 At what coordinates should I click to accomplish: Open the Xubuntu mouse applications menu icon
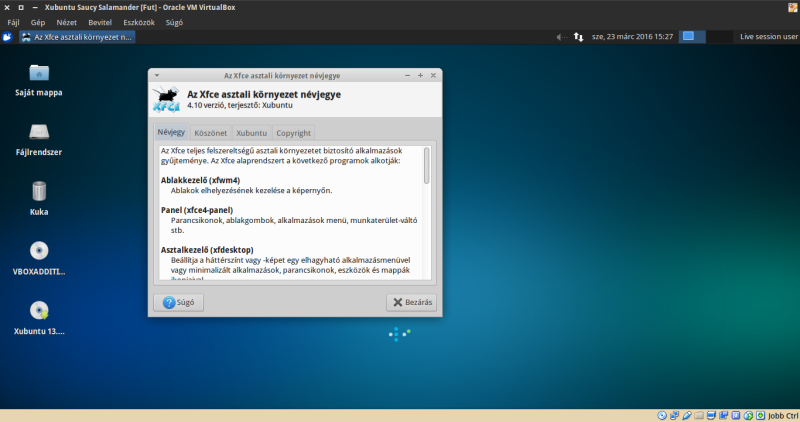7,37
